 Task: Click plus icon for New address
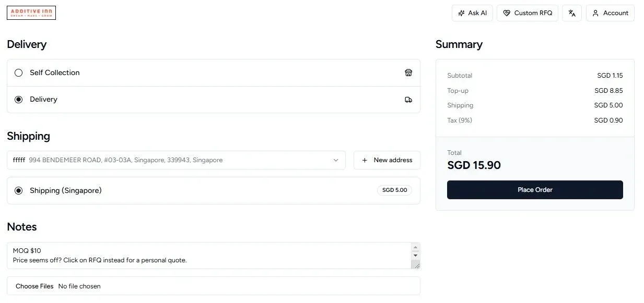[365, 160]
